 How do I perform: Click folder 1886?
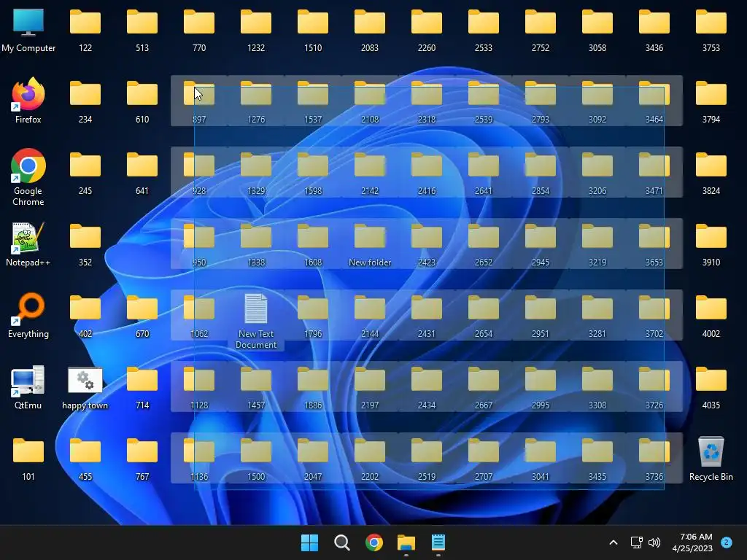pyautogui.click(x=313, y=386)
